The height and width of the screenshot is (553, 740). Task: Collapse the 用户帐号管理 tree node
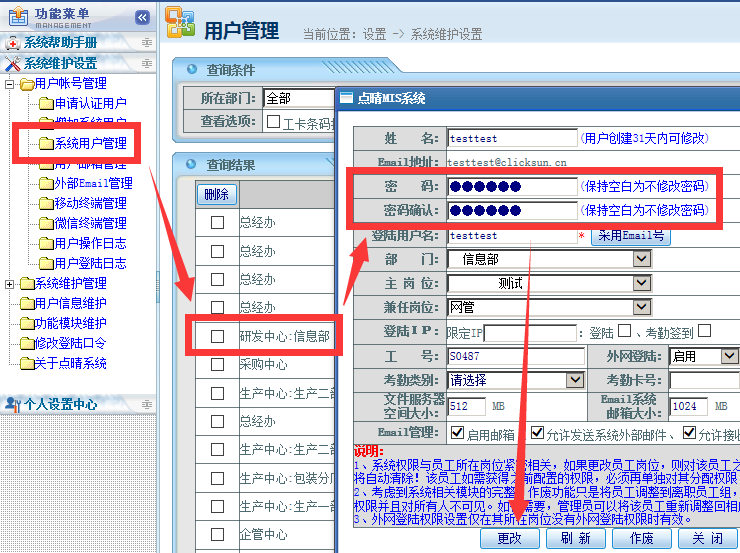click(x=10, y=84)
